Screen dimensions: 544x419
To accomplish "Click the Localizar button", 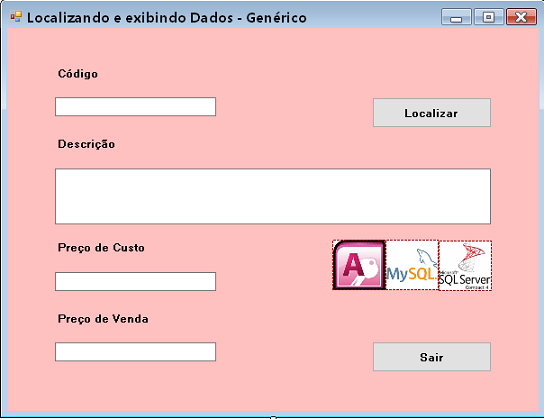I will [x=432, y=113].
